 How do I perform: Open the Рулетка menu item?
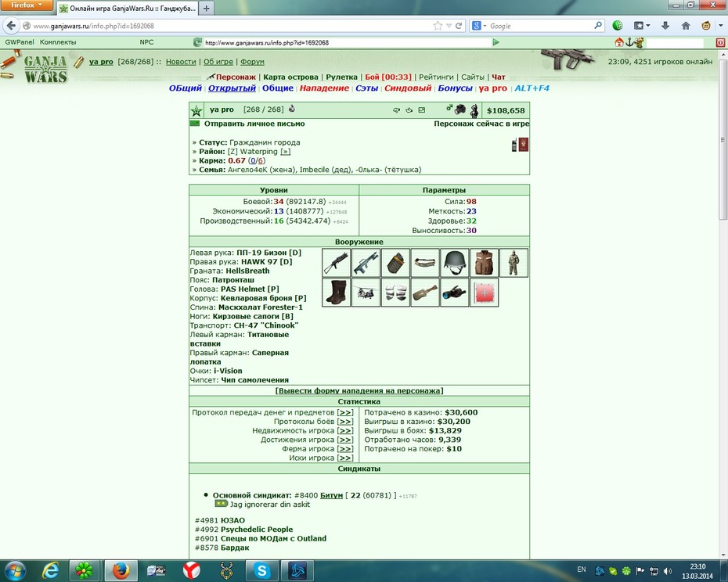tap(342, 77)
